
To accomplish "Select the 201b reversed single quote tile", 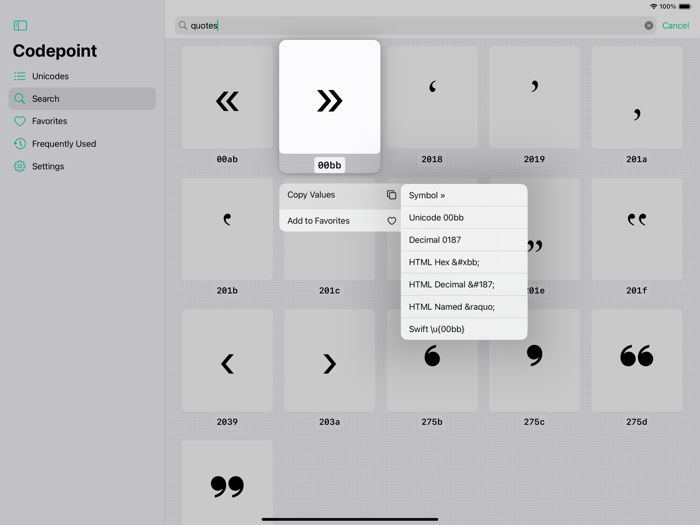I will click(x=227, y=229).
